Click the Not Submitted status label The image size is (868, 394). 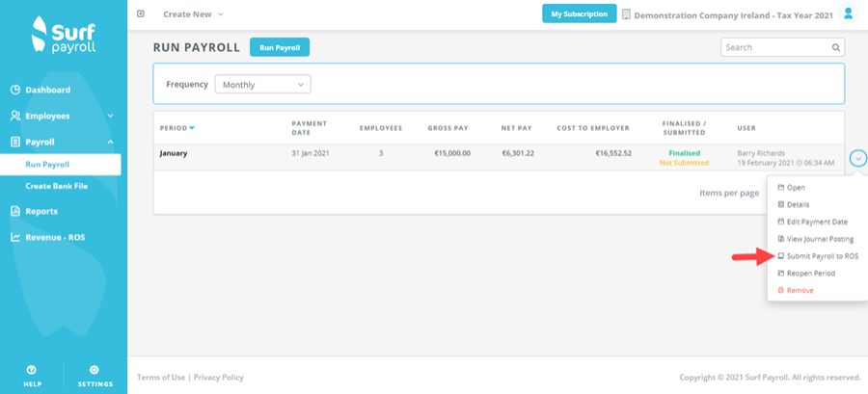(x=684, y=163)
